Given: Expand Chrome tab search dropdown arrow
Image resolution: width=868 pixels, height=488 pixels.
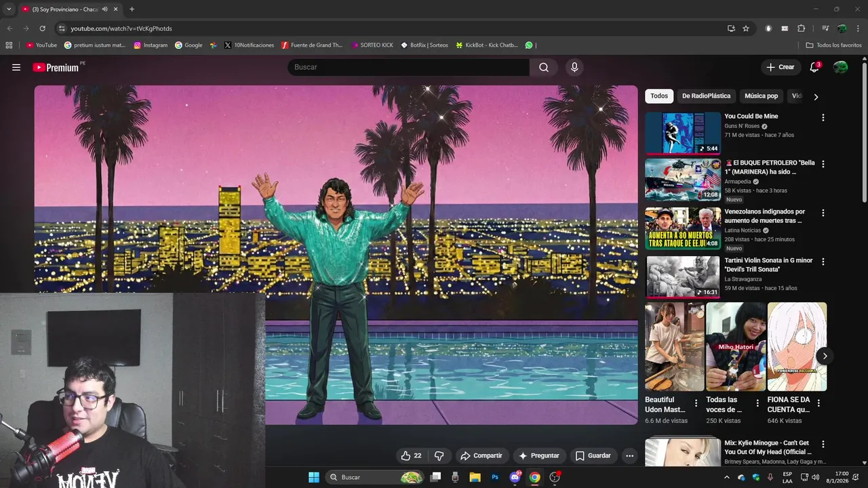Looking at the screenshot, I should pyautogui.click(x=9, y=9).
